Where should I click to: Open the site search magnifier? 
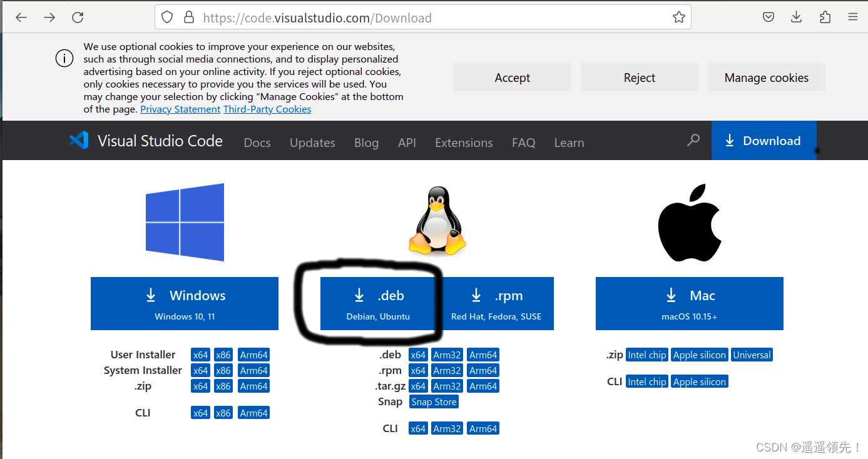(693, 141)
